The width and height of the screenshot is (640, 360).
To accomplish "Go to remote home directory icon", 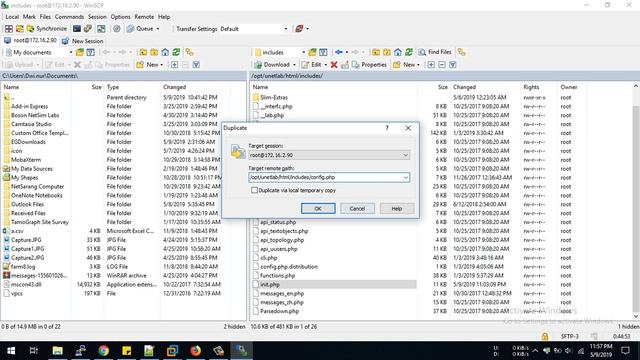I will tap(398, 52).
